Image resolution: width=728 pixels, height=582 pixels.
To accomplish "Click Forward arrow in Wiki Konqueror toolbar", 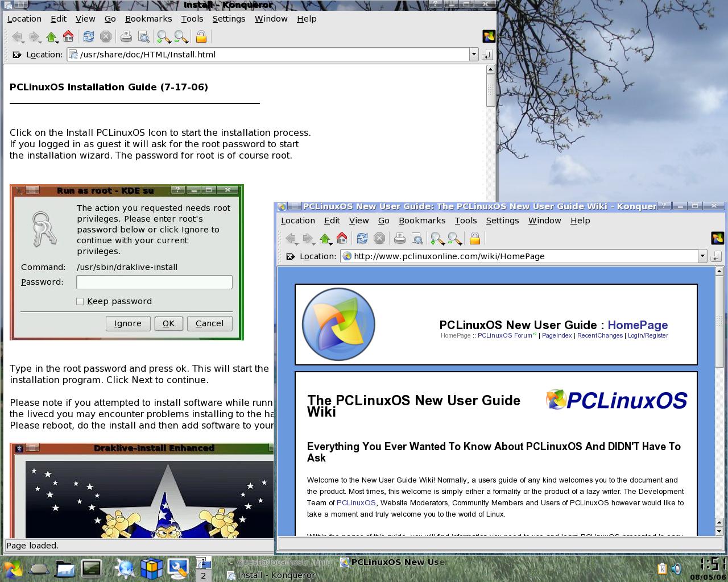I will (308, 239).
